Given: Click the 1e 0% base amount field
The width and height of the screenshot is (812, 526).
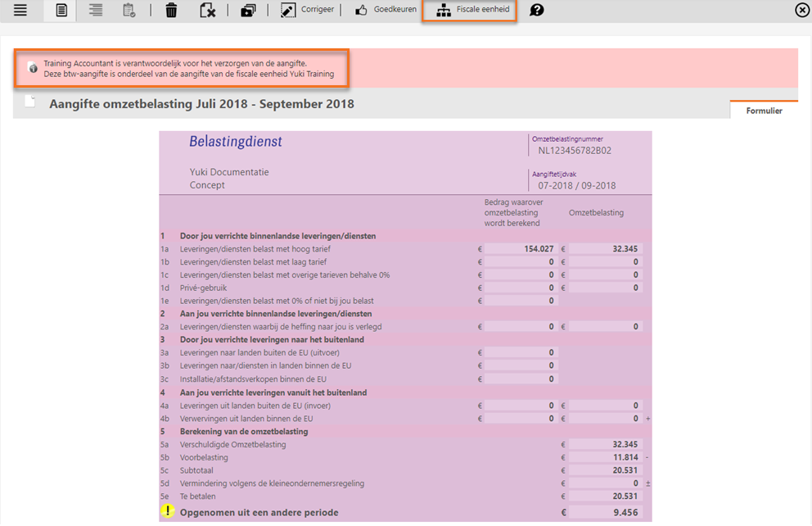Looking at the screenshot, I should [x=521, y=301].
